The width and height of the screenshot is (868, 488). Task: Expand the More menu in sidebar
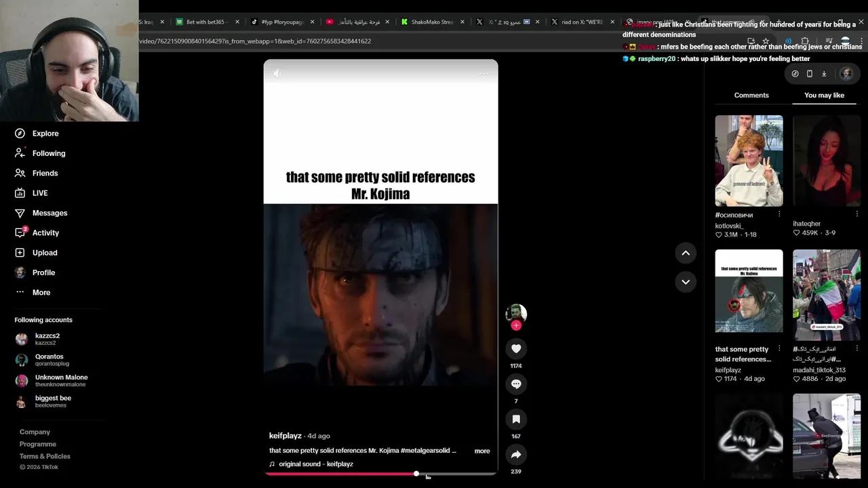pos(33,292)
